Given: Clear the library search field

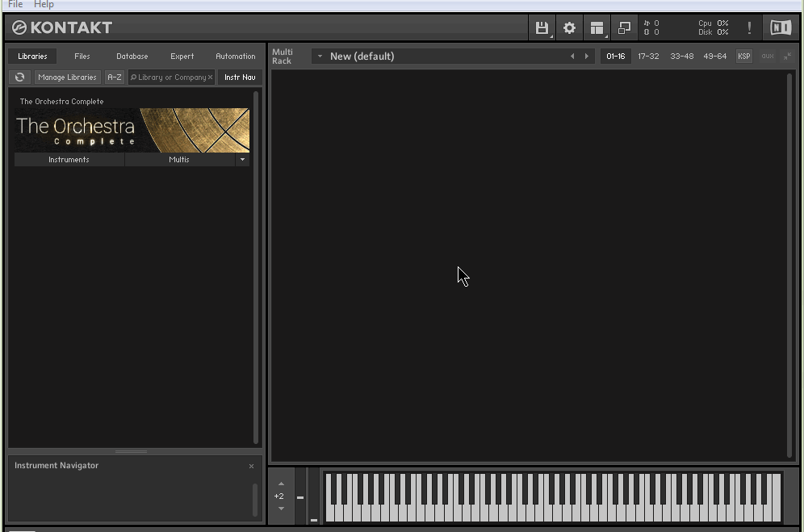Looking at the screenshot, I should tap(210, 77).
